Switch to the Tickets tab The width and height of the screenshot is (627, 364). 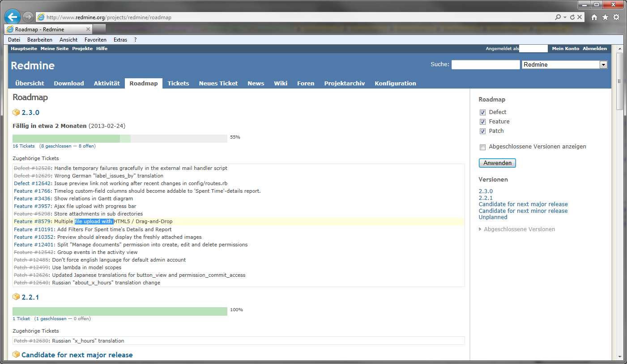coord(179,83)
